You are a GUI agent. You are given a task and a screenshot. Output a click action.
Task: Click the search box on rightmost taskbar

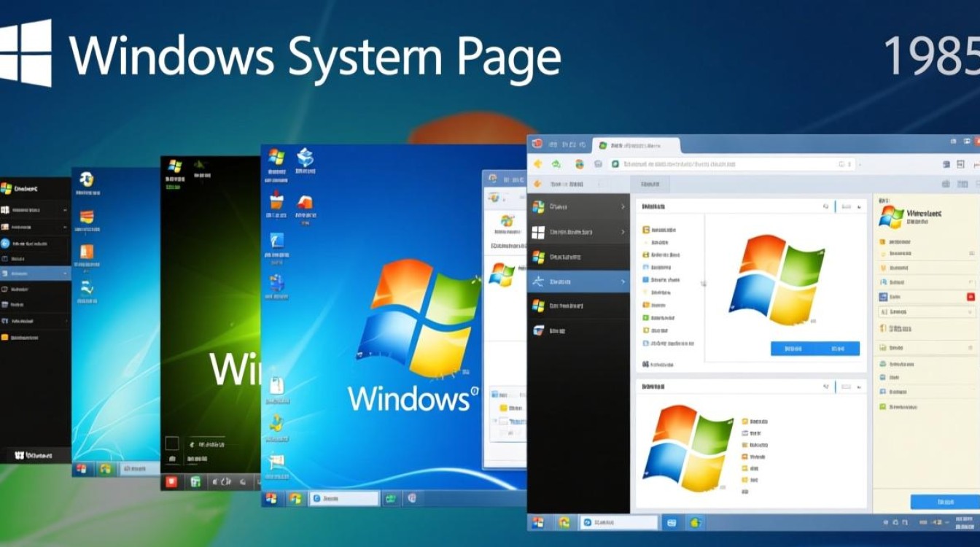618,522
